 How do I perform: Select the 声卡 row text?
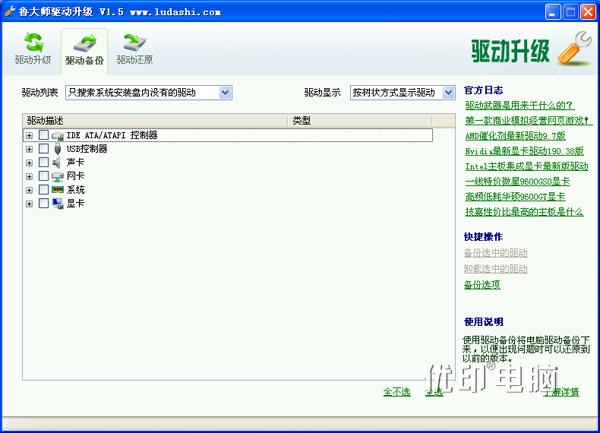point(75,163)
